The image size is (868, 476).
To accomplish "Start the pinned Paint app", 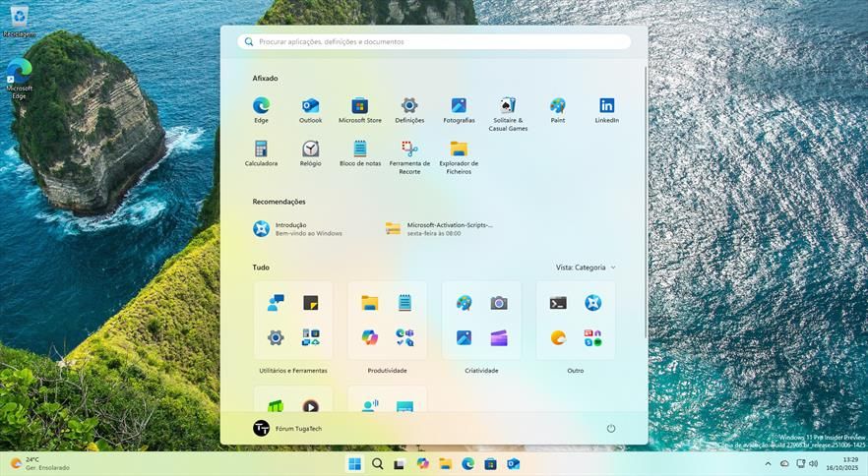I will point(557,109).
